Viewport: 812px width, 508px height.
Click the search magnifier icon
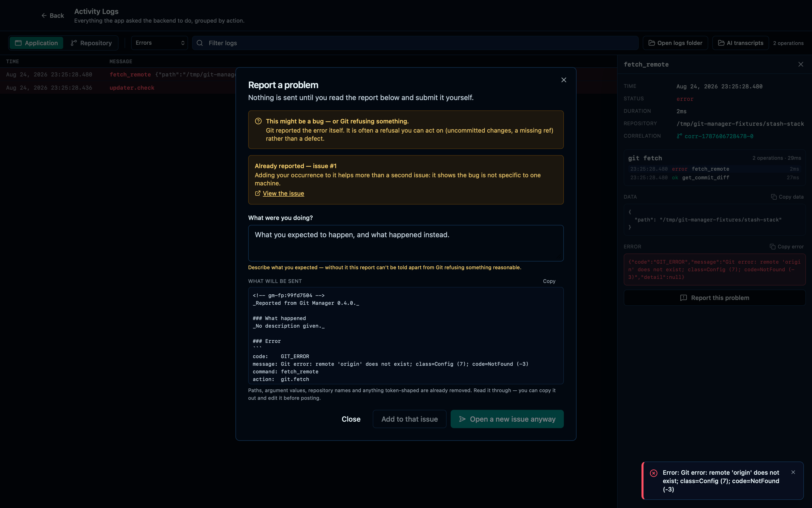click(200, 43)
